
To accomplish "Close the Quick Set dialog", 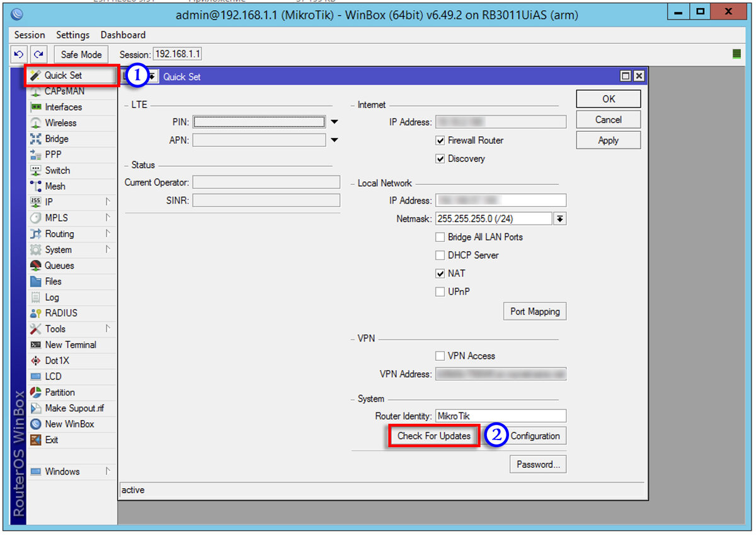I will pos(639,76).
